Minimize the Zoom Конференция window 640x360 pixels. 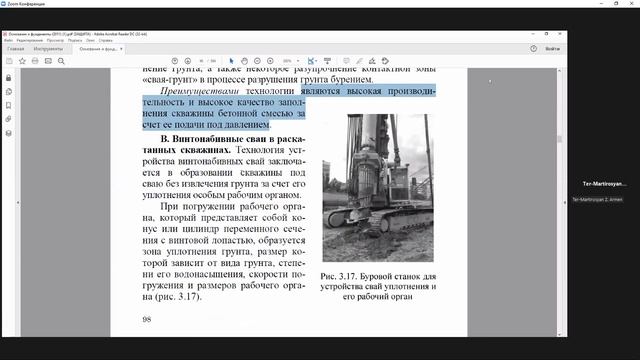(x=601, y=4)
